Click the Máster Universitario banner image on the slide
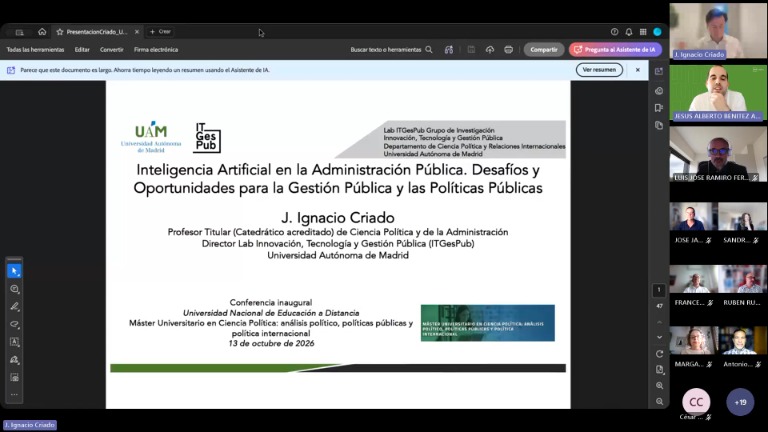Viewport: 768px width, 432px height. pyautogui.click(x=488, y=323)
